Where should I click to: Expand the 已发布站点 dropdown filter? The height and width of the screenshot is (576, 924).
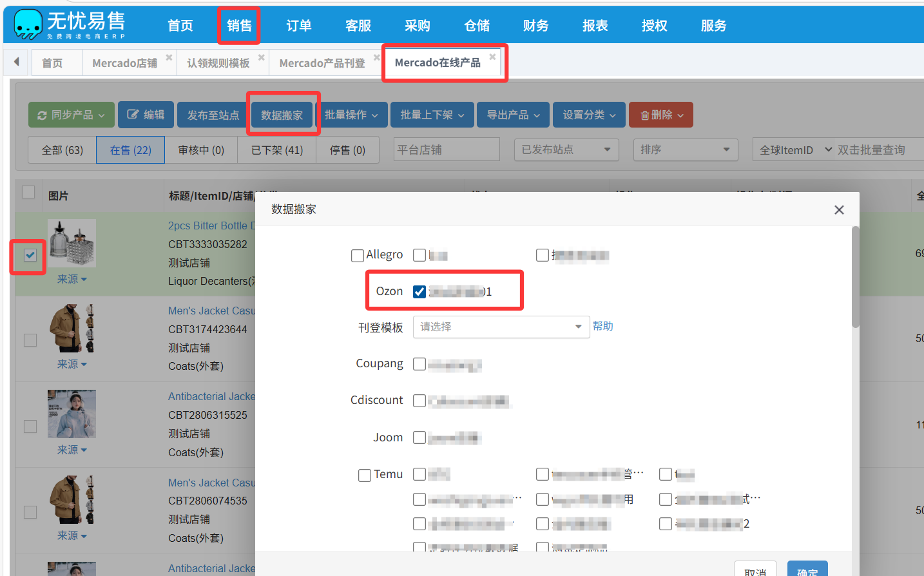click(566, 149)
